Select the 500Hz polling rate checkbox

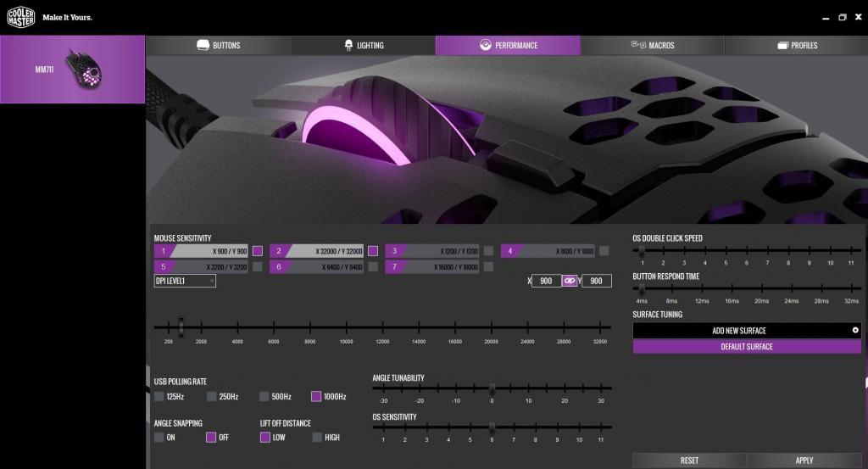[264, 396]
